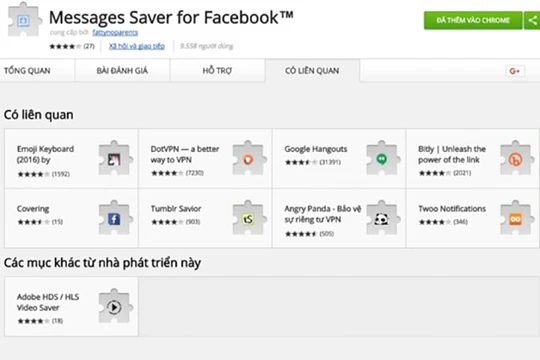The height and width of the screenshot is (360, 540).
Task: Click the Tumblr Savior rating (903)
Action: (x=175, y=222)
